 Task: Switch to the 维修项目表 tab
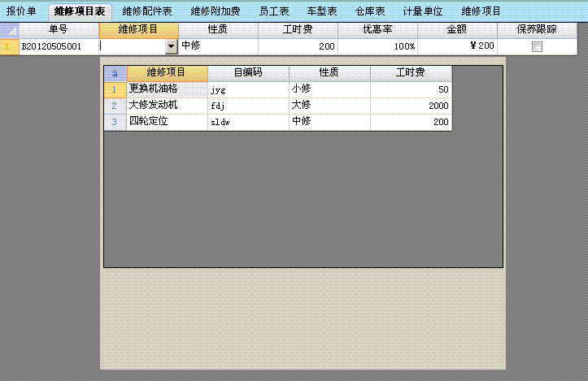coord(80,11)
